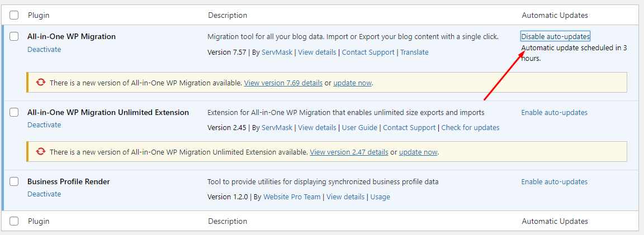
Task: Click Check for updates link
Action: click(x=470, y=128)
